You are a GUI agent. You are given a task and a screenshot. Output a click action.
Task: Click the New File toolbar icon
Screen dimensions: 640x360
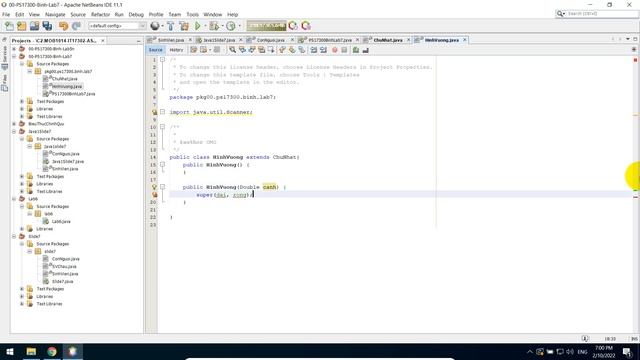click(9, 26)
